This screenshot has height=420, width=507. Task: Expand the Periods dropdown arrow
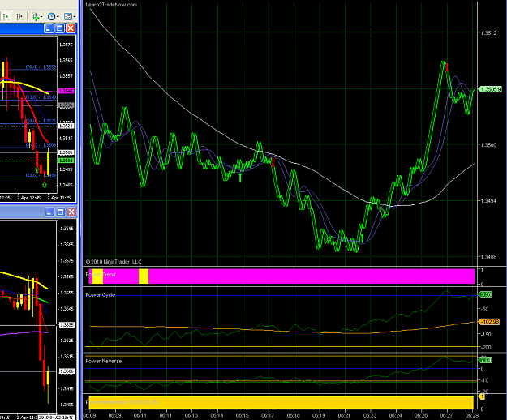coord(58,17)
